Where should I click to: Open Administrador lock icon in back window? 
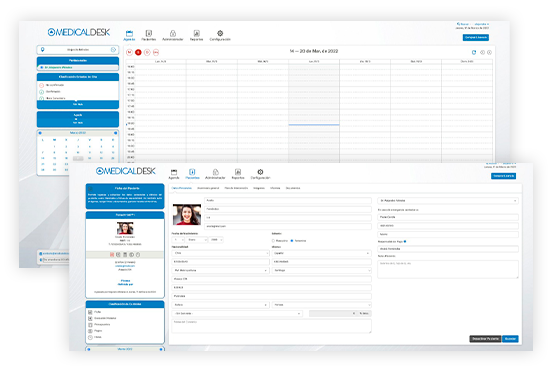[x=173, y=33]
